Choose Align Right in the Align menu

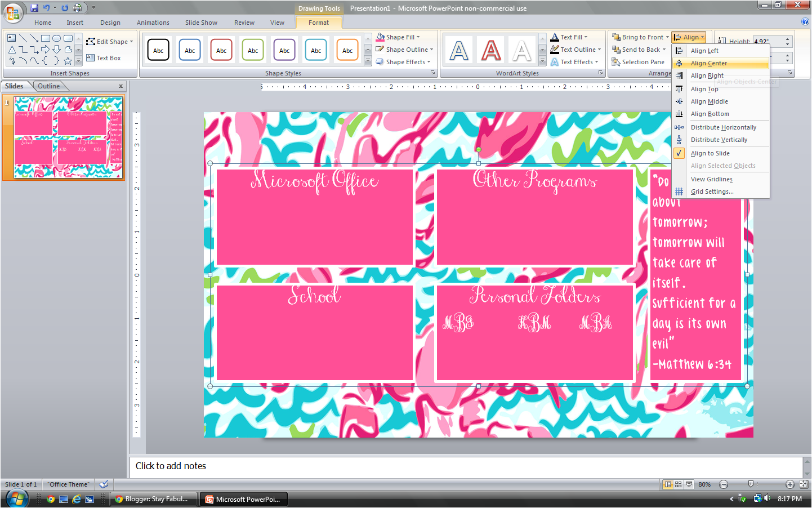coord(721,75)
